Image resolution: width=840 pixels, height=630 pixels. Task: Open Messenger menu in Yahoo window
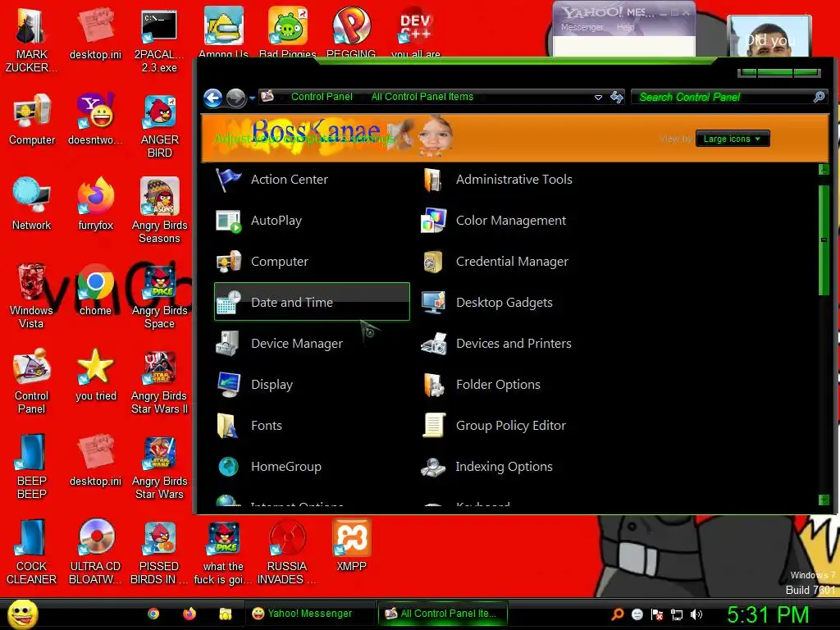[x=582, y=27]
